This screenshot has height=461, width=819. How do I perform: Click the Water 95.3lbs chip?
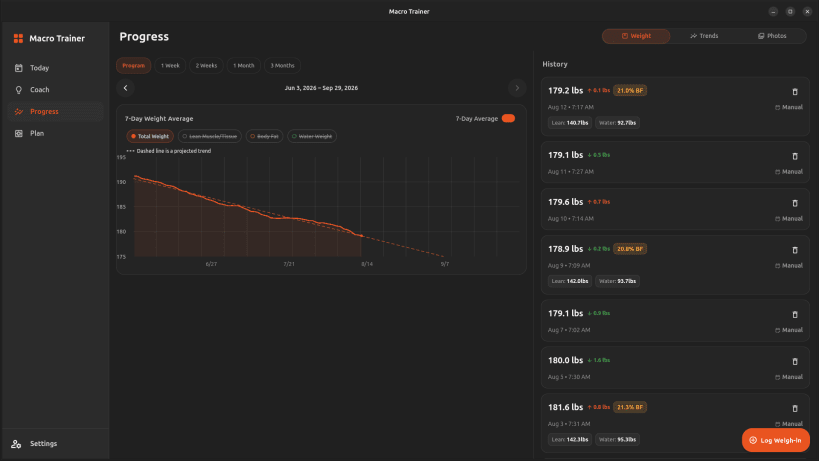pyautogui.click(x=617, y=440)
